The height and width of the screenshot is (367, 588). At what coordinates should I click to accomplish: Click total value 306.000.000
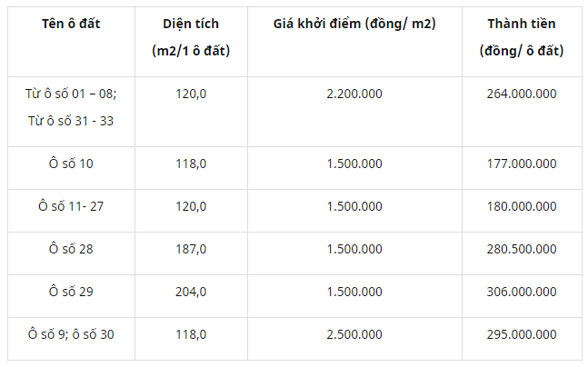click(x=522, y=292)
